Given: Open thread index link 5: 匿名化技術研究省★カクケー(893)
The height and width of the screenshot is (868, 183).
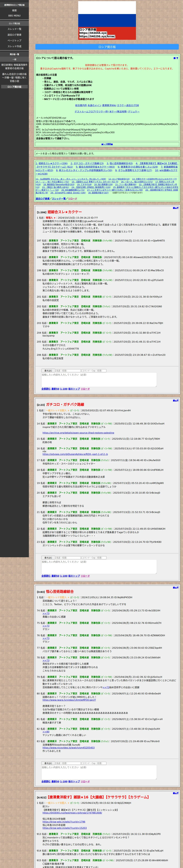Looking at the screenshot, I should (x=95, y=167).
